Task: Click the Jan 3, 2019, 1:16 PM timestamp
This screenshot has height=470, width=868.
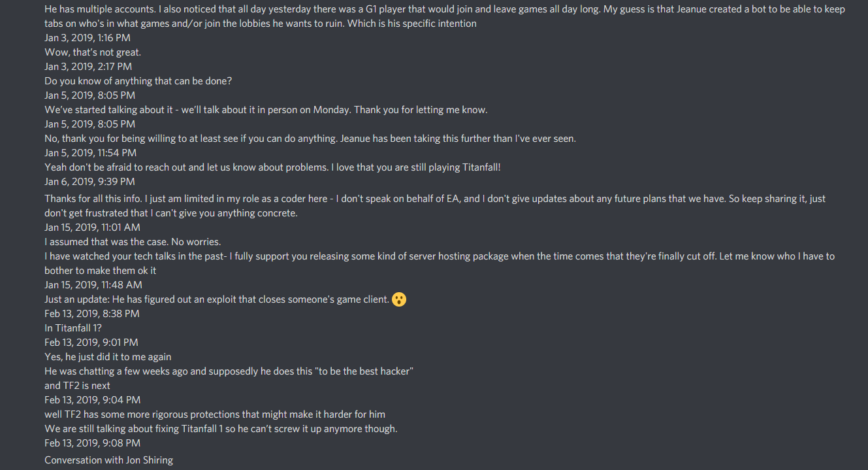Action: [88, 38]
